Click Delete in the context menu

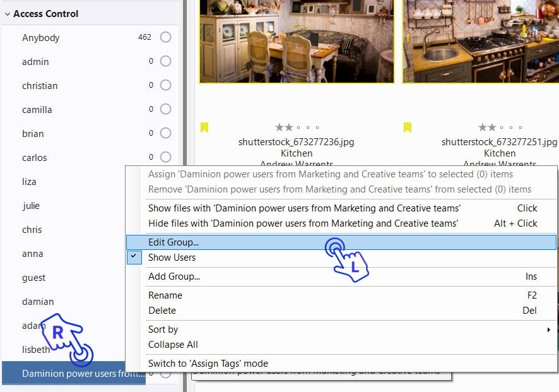(162, 311)
